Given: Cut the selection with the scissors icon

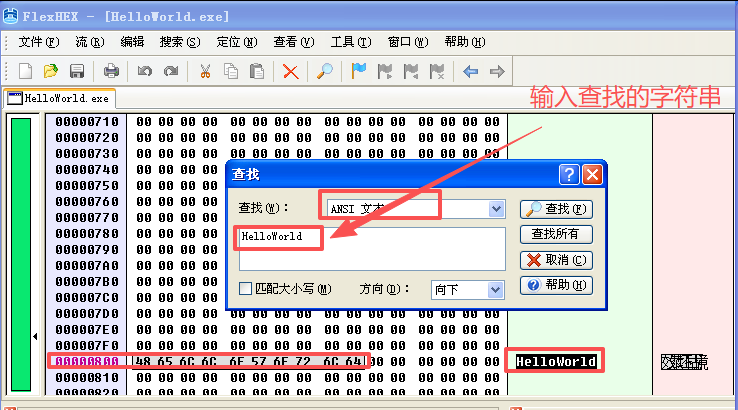Looking at the screenshot, I should 205,72.
